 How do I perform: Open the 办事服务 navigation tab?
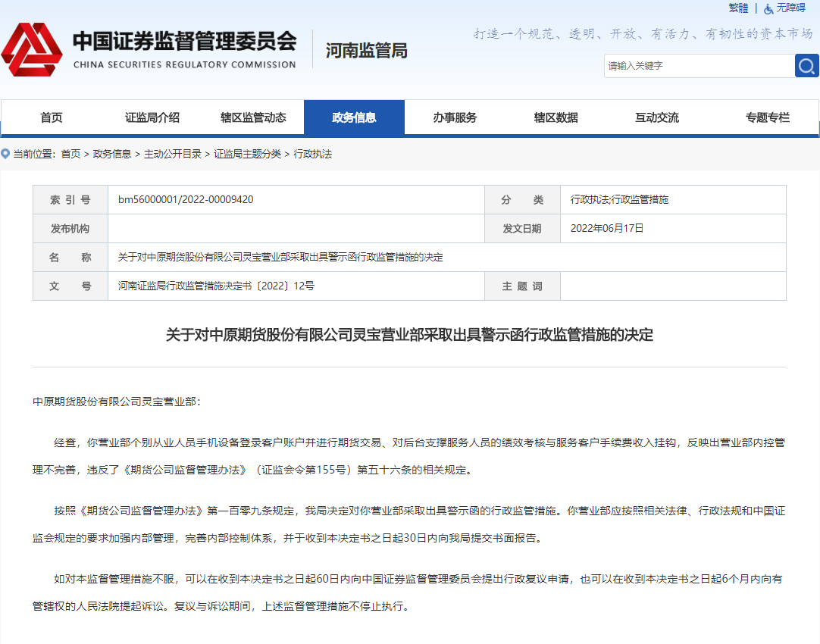455,117
